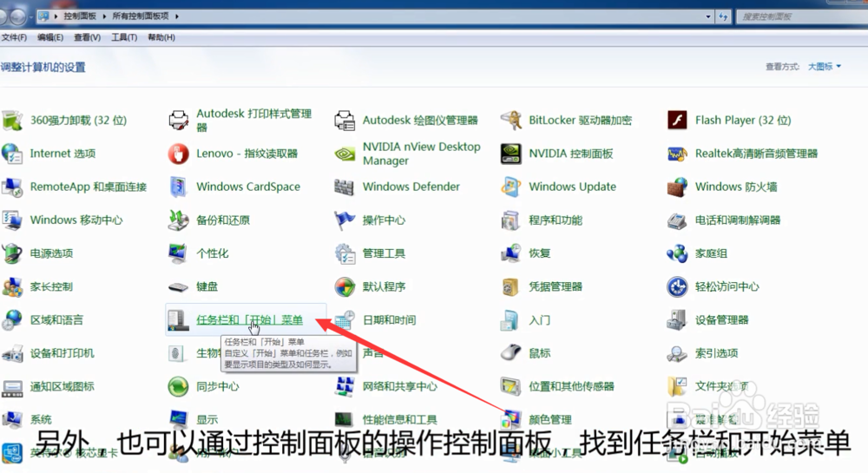
Task: Open the 设备管理器 icon
Action: 677,319
